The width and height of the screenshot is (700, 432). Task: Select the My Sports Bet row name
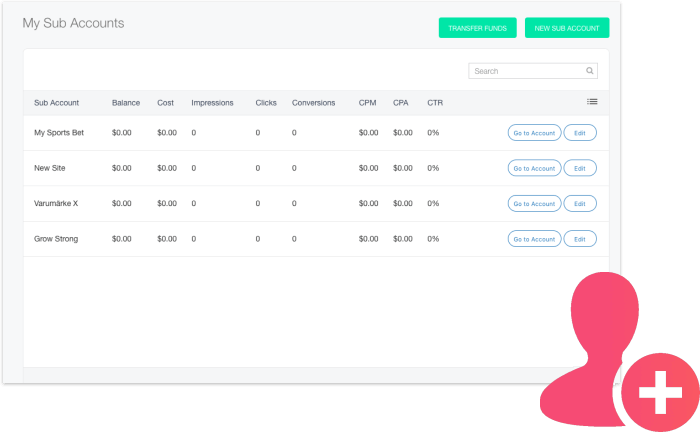(59, 133)
